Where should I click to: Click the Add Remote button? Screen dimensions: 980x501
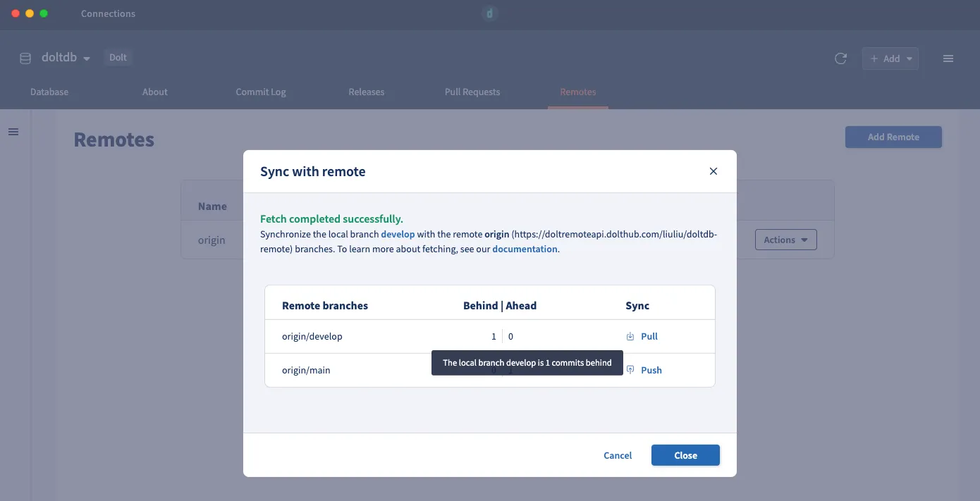(893, 137)
